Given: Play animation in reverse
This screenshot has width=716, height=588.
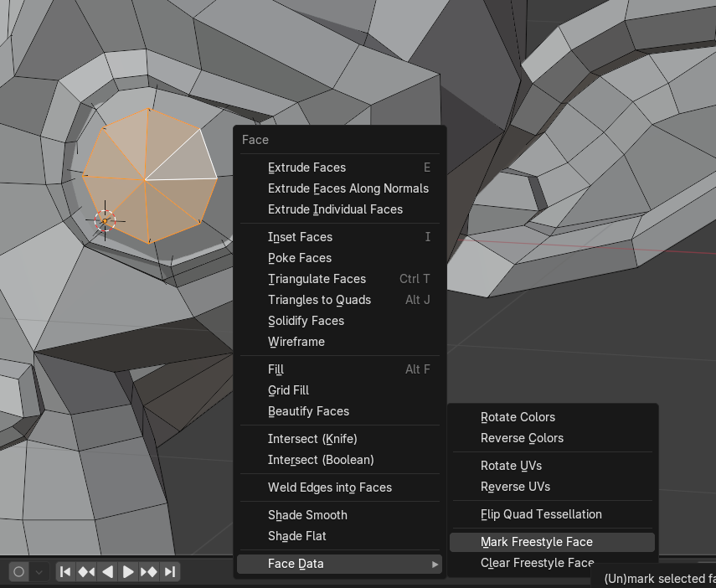Looking at the screenshot, I should (x=107, y=571).
